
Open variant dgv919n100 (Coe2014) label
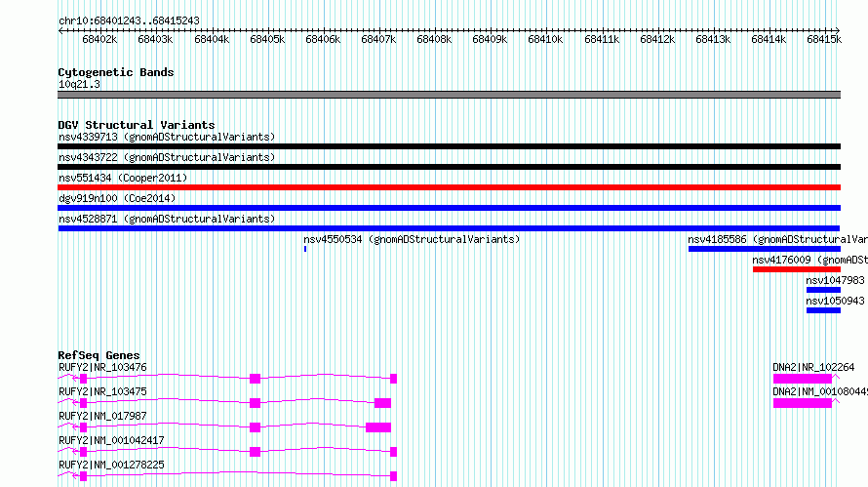(x=117, y=198)
